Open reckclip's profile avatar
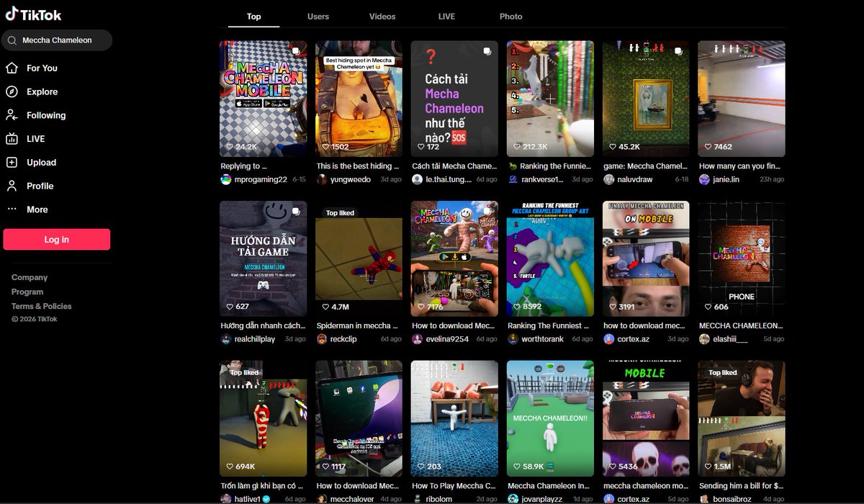The height and width of the screenshot is (504, 864). click(322, 339)
